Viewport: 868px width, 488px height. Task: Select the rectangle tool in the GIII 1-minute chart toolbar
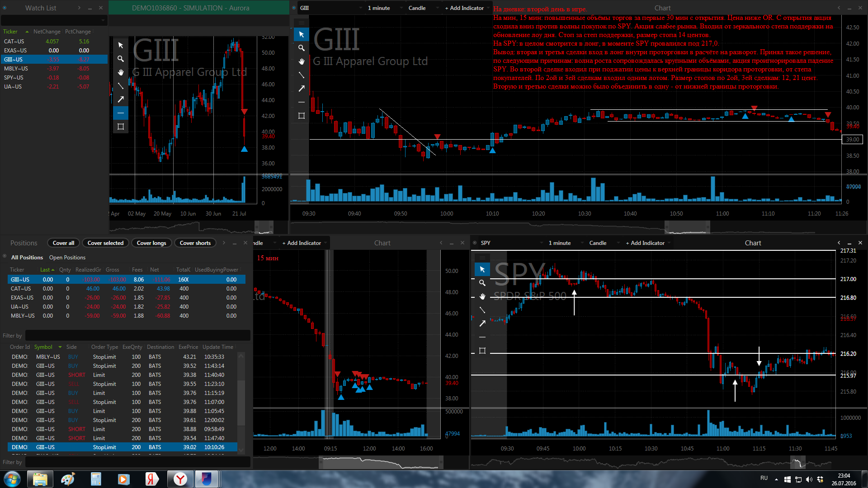tap(302, 116)
